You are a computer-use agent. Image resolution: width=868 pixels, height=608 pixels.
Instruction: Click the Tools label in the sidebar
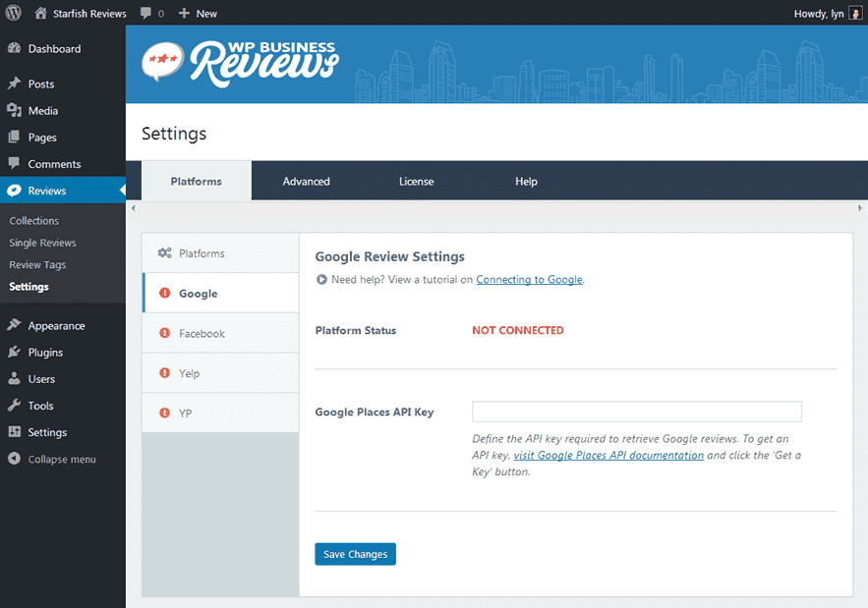point(41,406)
